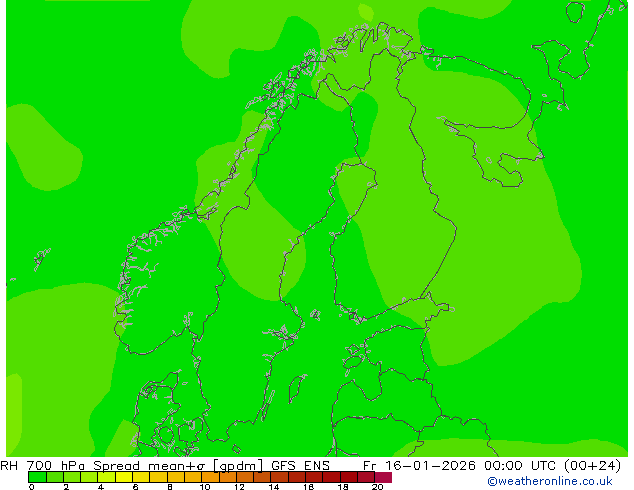Click the legend value '10'
Viewport: 634px width, 490px height.
click(x=205, y=487)
